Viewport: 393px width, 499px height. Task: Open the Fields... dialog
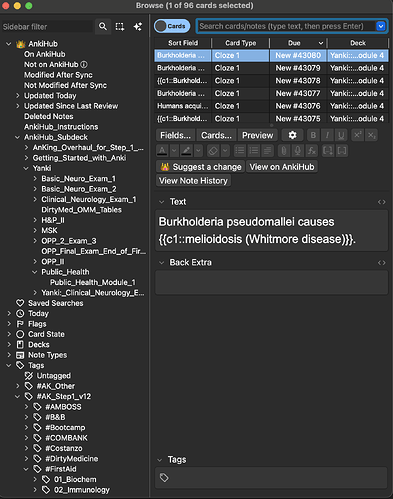[175, 135]
